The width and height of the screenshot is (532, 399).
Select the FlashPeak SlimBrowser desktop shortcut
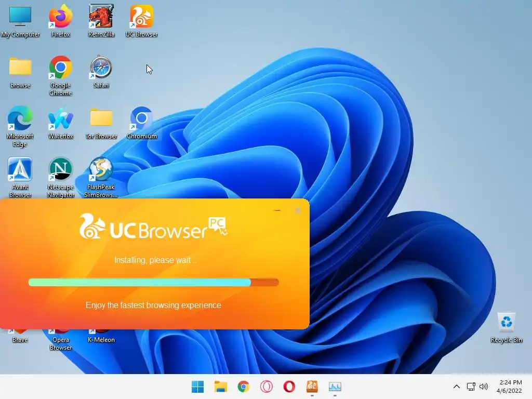tap(101, 177)
